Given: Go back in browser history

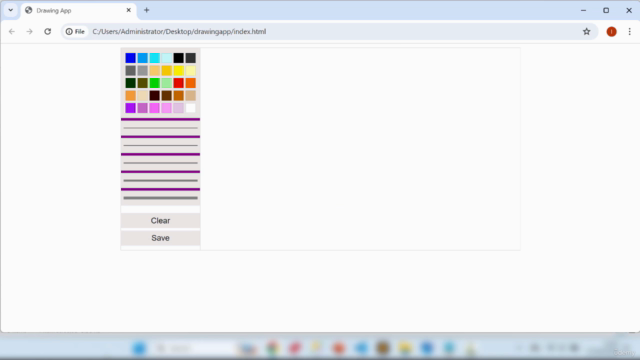Looking at the screenshot, I should [x=12, y=31].
